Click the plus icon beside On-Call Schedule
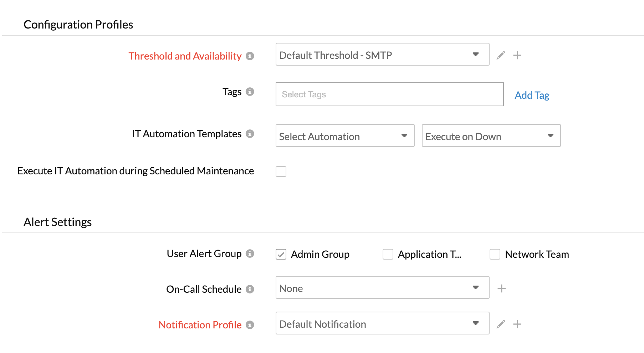This screenshot has width=644, height=353. click(x=501, y=288)
